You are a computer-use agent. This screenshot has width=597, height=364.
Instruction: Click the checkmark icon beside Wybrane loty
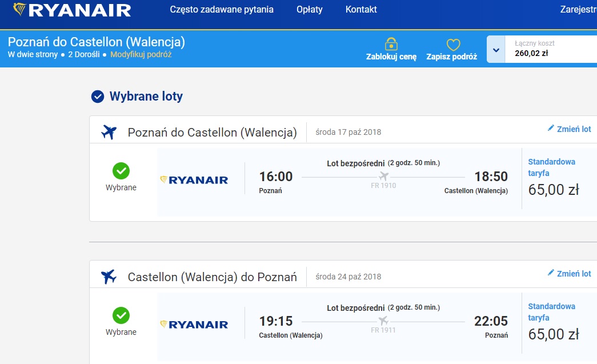point(98,97)
